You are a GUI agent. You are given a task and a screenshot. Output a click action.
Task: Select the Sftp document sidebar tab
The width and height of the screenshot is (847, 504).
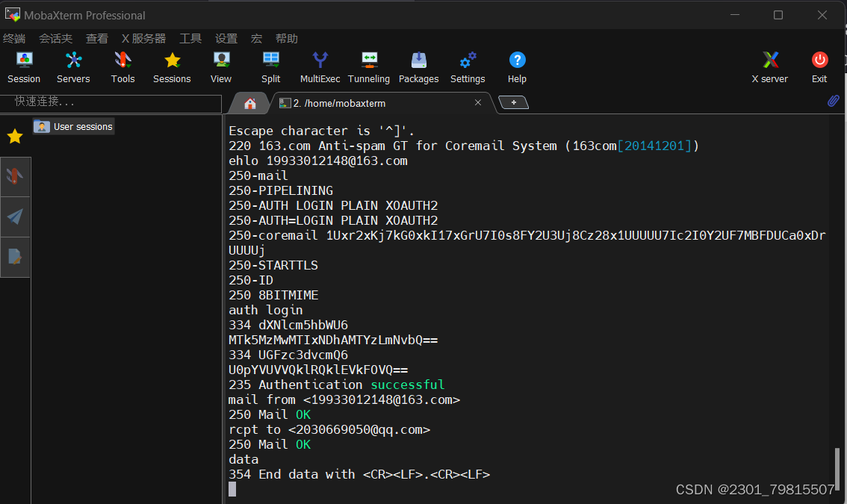[x=15, y=257]
